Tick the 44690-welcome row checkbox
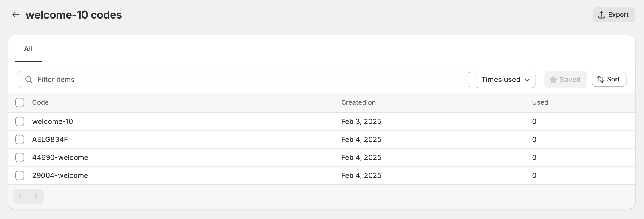 tap(20, 157)
